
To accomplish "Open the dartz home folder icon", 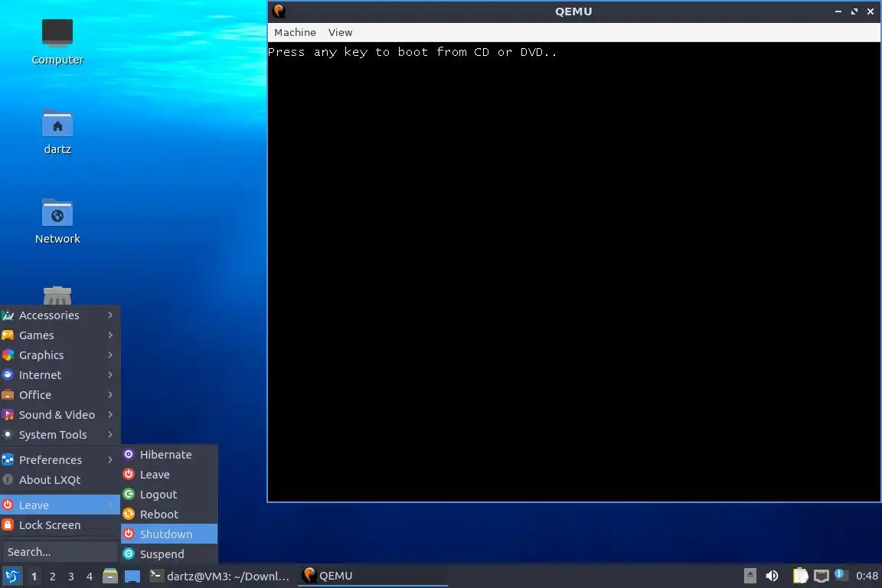I will click(x=57, y=132).
